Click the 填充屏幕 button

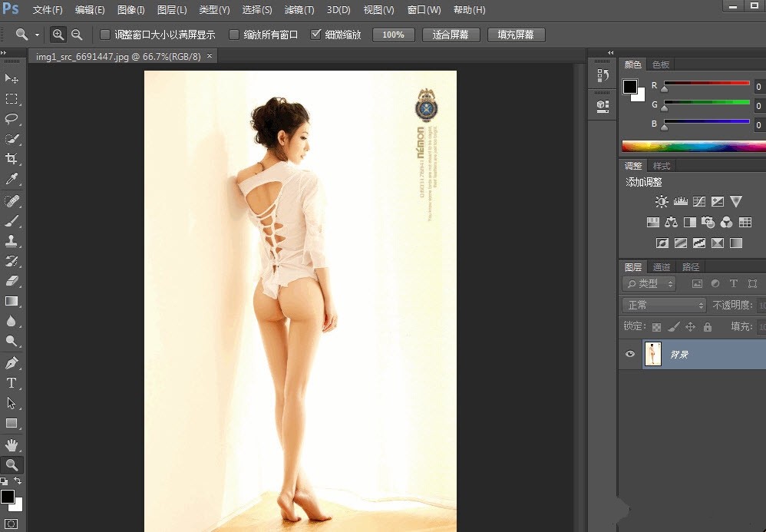[516, 35]
